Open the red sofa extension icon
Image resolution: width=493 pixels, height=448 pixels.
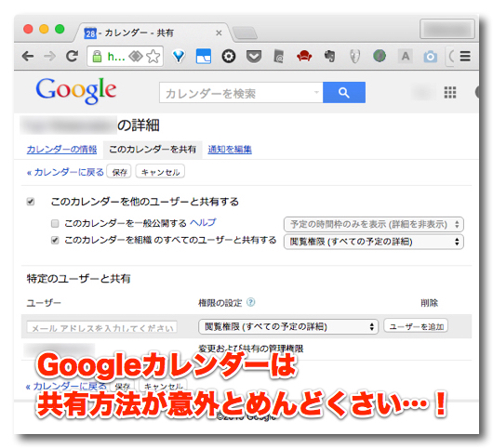point(304,57)
